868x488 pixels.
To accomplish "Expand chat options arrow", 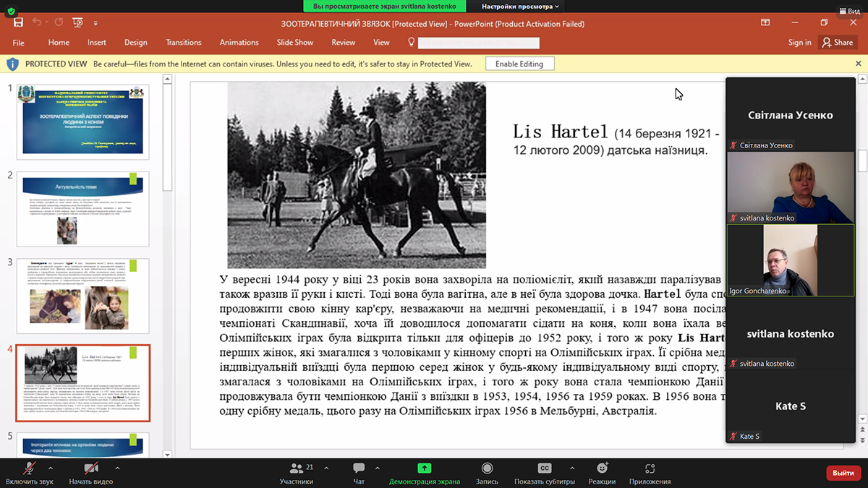I will 376,468.
